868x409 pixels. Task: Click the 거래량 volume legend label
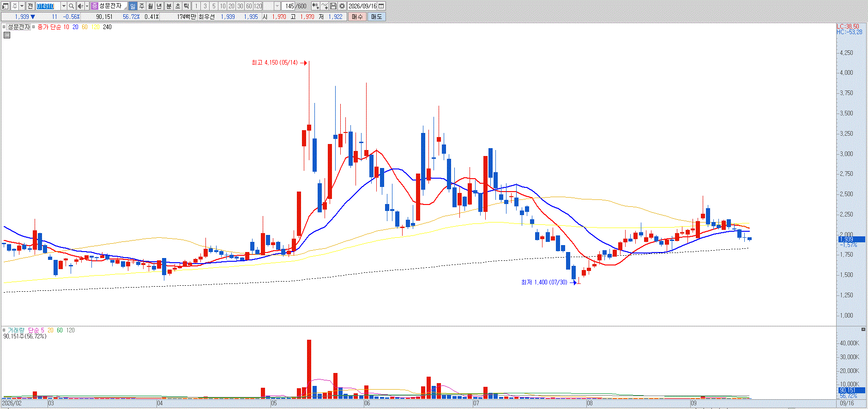coord(16,331)
